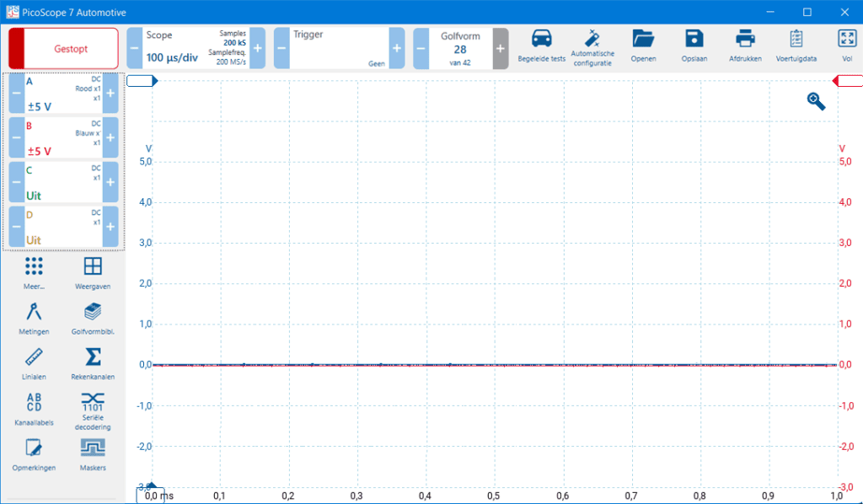Toggle acquisition with the Gestopt button

62,48
